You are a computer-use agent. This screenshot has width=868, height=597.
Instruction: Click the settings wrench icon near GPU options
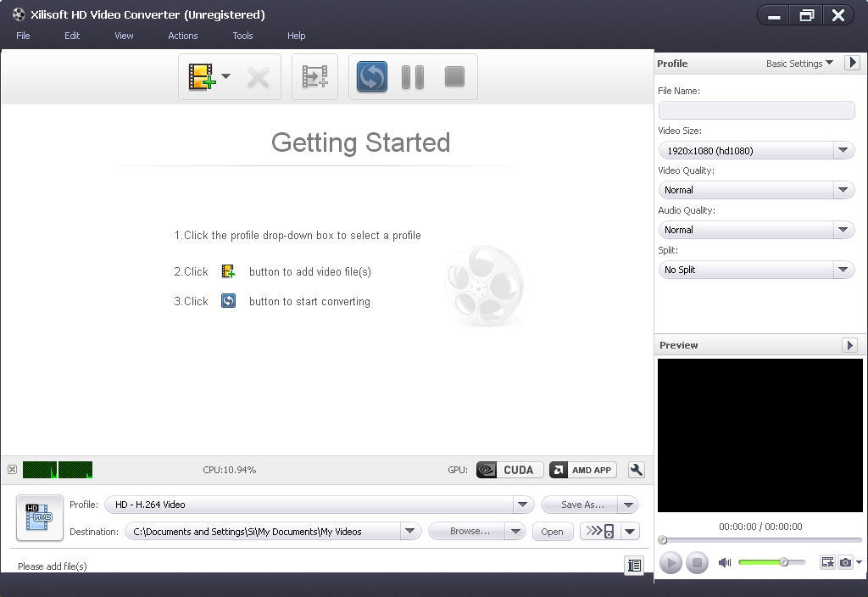[636, 470]
